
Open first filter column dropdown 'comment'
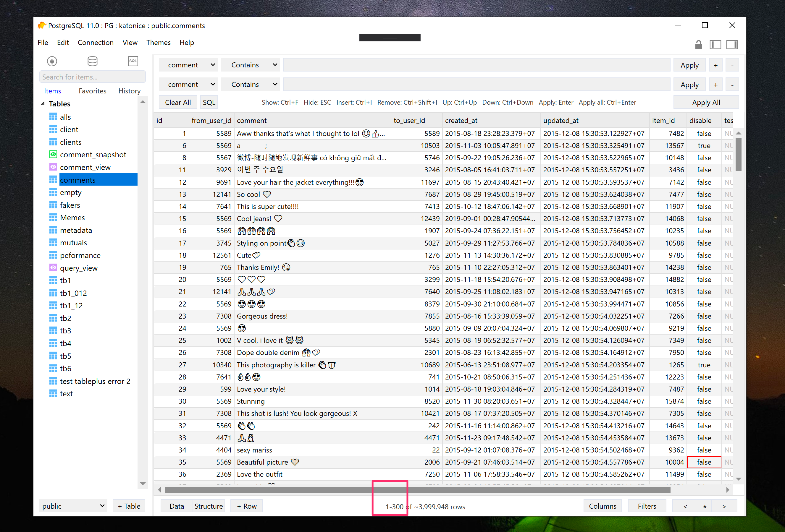pos(188,65)
